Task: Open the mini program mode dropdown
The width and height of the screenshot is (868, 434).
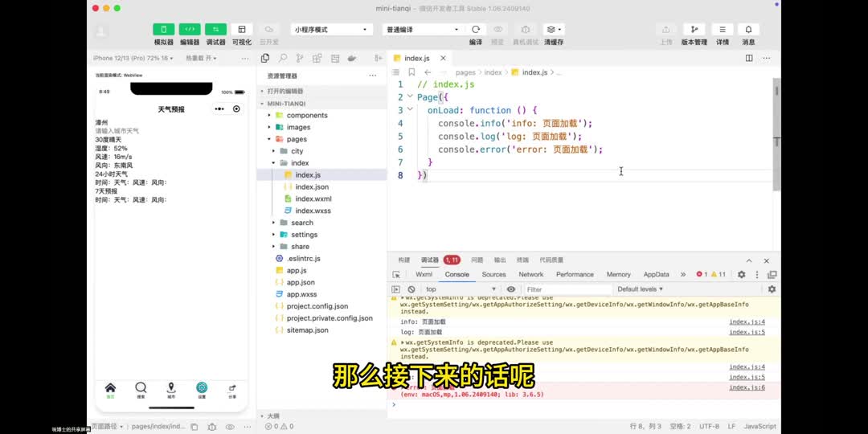Action: (x=330, y=30)
